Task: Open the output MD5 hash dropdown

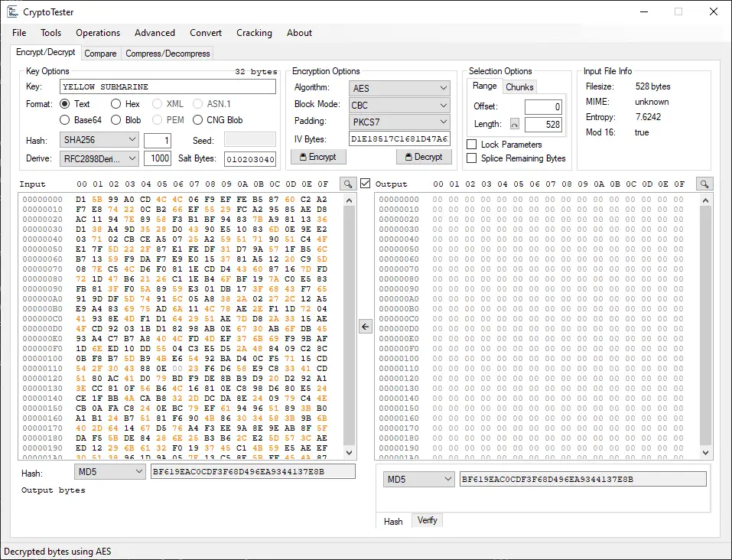Action: tap(418, 479)
